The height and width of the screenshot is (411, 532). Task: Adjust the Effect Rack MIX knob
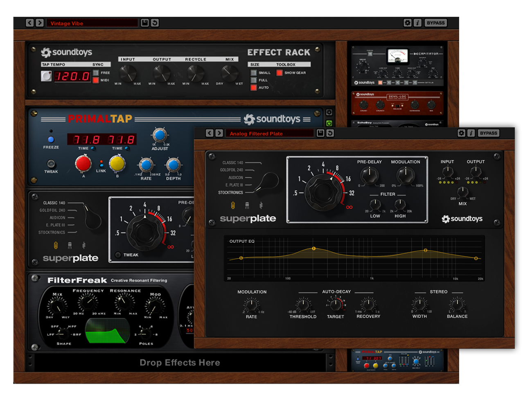[x=229, y=73]
